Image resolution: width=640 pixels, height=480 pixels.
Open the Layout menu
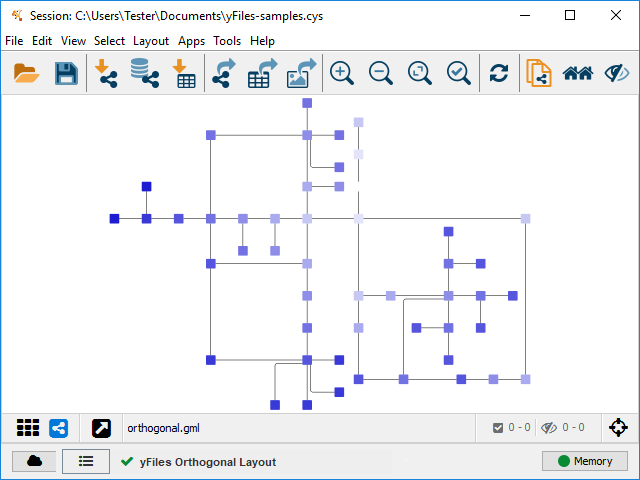[151, 41]
